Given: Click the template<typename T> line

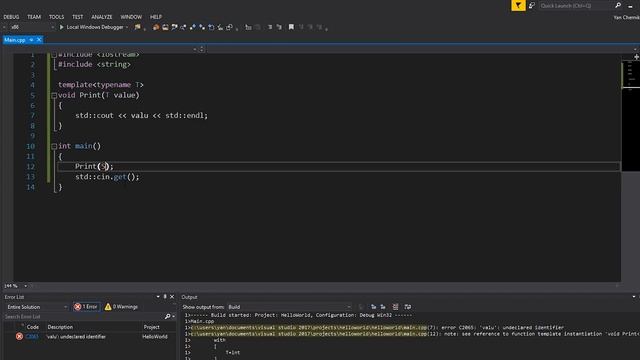Looking at the screenshot, I should coord(101,85).
